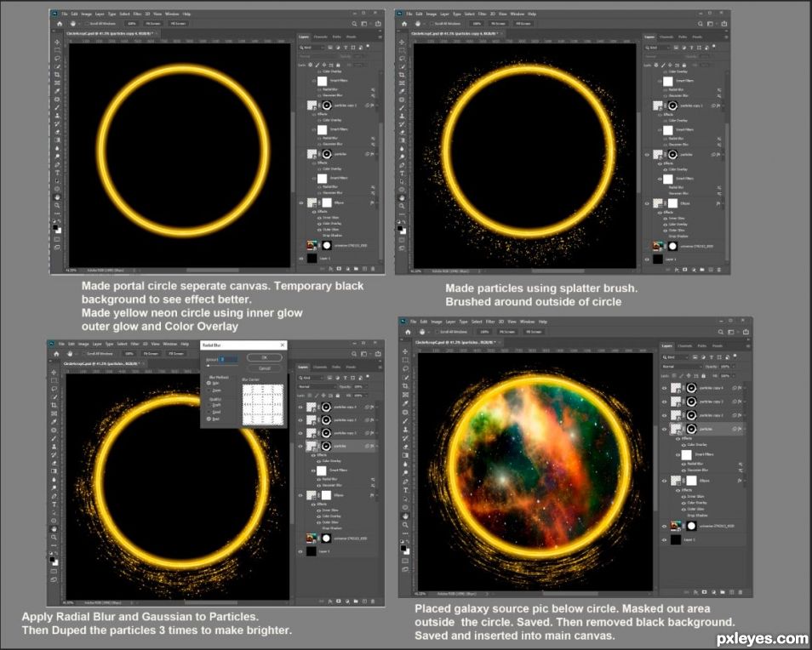Select the Spin blur method radio button
The height and width of the screenshot is (650, 812).
coord(209,383)
